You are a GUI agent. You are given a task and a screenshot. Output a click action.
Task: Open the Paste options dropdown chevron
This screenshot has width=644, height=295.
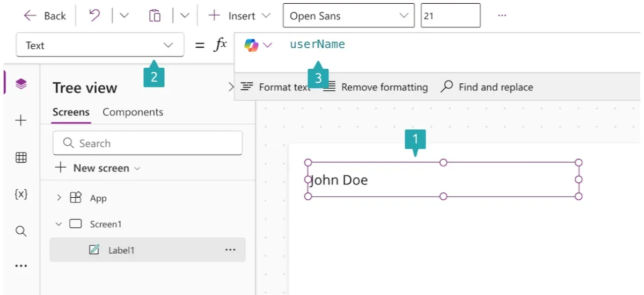(185, 16)
